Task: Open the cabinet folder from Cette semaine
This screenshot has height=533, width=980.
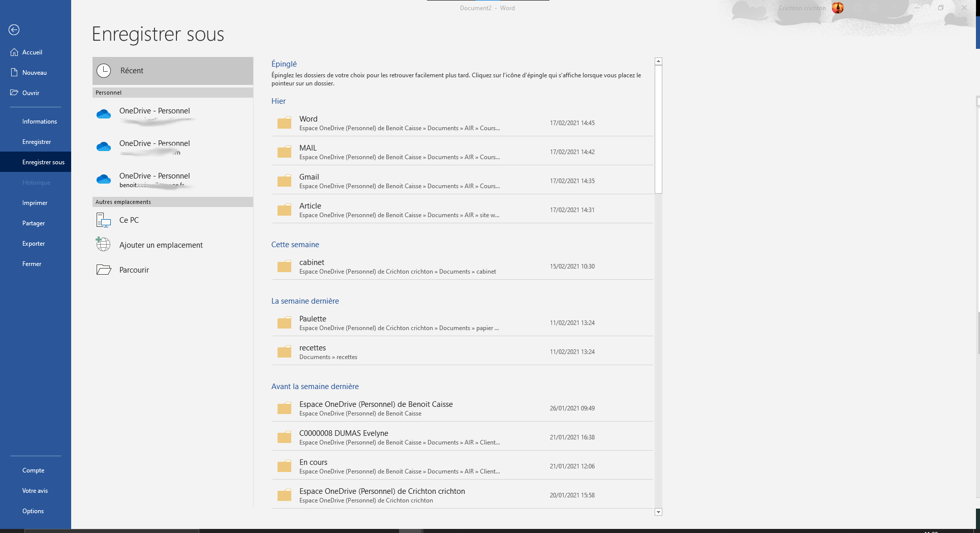Action: coord(312,266)
